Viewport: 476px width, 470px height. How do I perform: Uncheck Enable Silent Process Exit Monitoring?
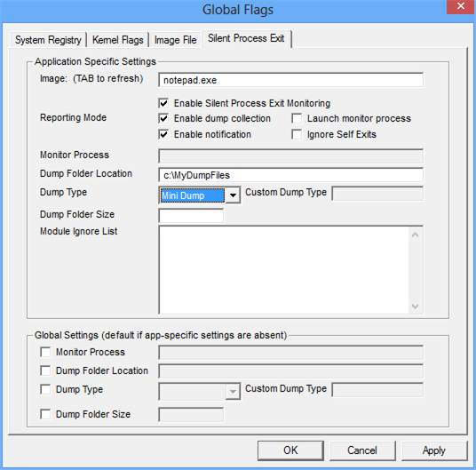(x=163, y=103)
